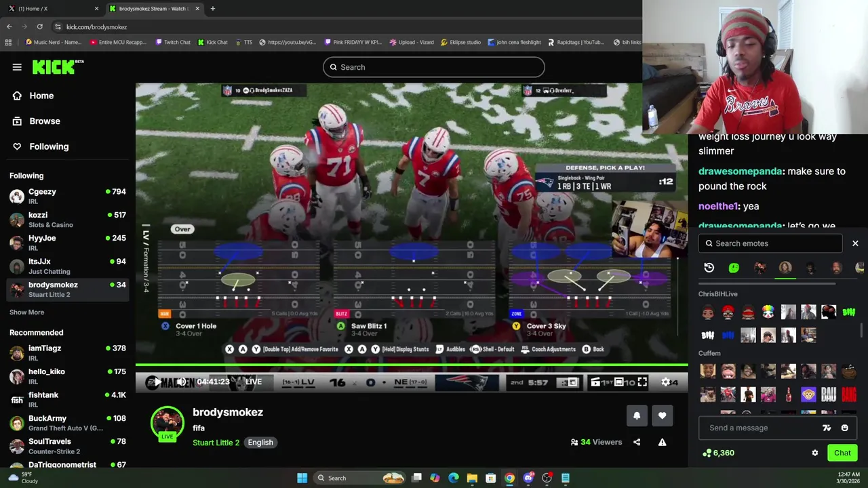The height and width of the screenshot is (488, 868).
Task: Click the Windows taskbar Search box
Action: pos(361,478)
